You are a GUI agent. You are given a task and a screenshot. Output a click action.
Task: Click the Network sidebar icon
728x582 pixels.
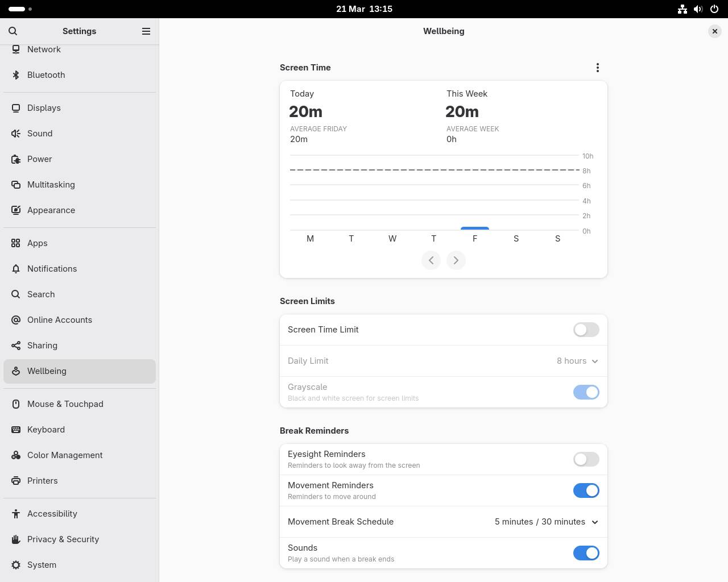click(16, 49)
